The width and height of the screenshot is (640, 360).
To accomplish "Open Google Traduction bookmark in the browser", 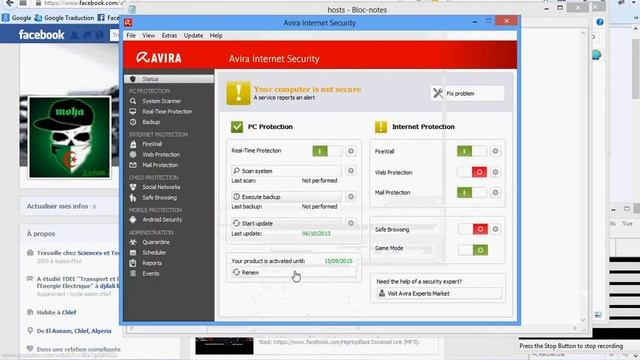I will coord(64,18).
